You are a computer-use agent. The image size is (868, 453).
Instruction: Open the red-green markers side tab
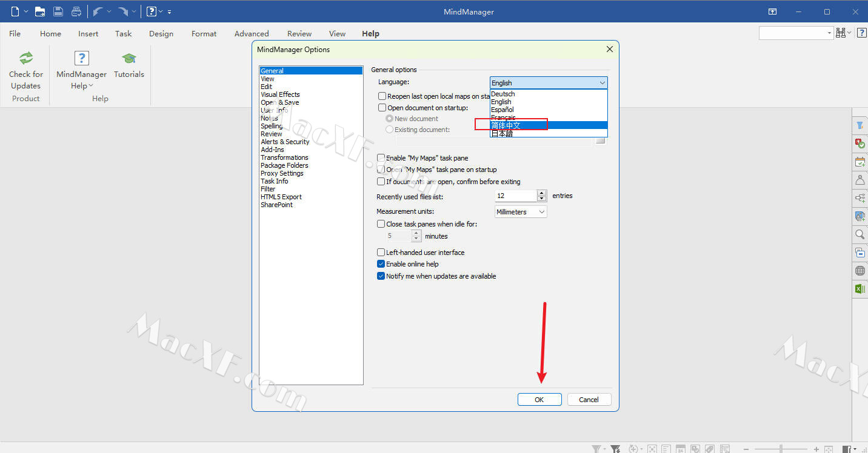(860, 144)
